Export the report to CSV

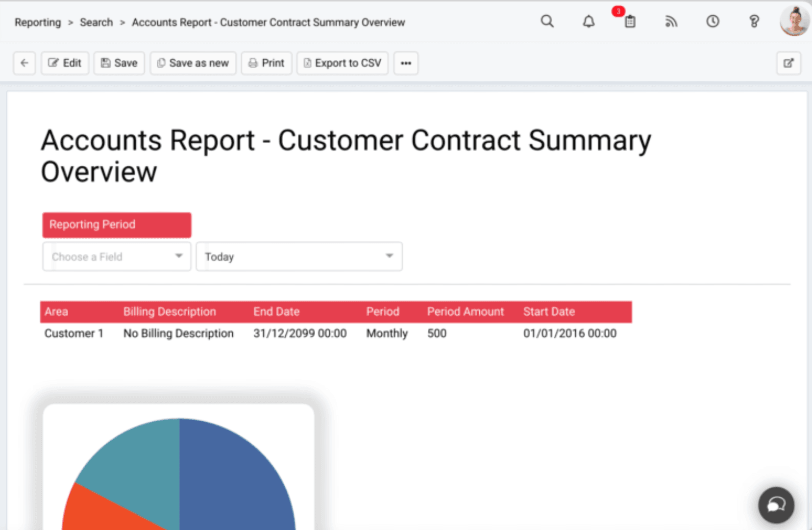coord(343,63)
